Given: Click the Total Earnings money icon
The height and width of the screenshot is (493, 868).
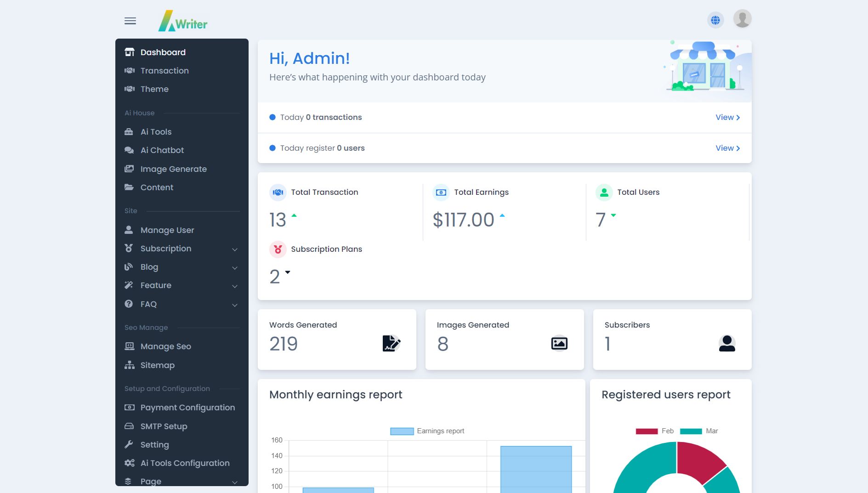Looking at the screenshot, I should [x=441, y=193].
